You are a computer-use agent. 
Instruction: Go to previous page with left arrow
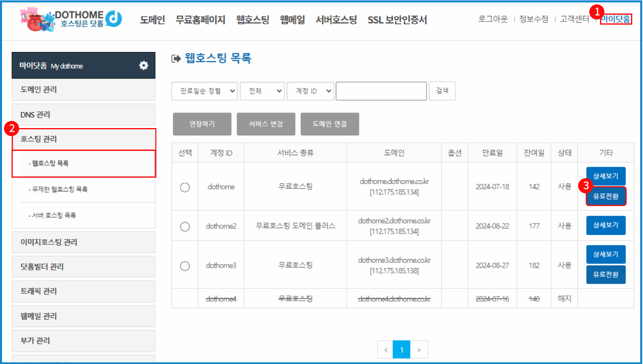385,350
